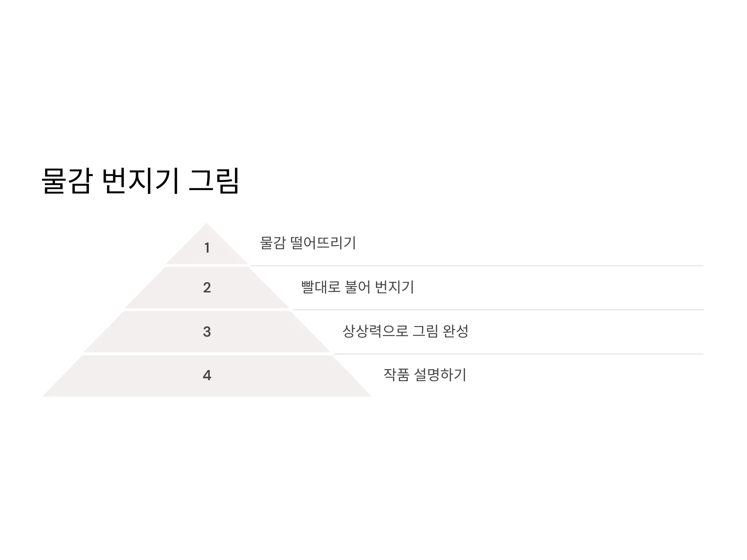Click the word "설명하기" in the fourth step label
Image resolution: width=747 pixels, height=560 pixels.
(x=440, y=375)
